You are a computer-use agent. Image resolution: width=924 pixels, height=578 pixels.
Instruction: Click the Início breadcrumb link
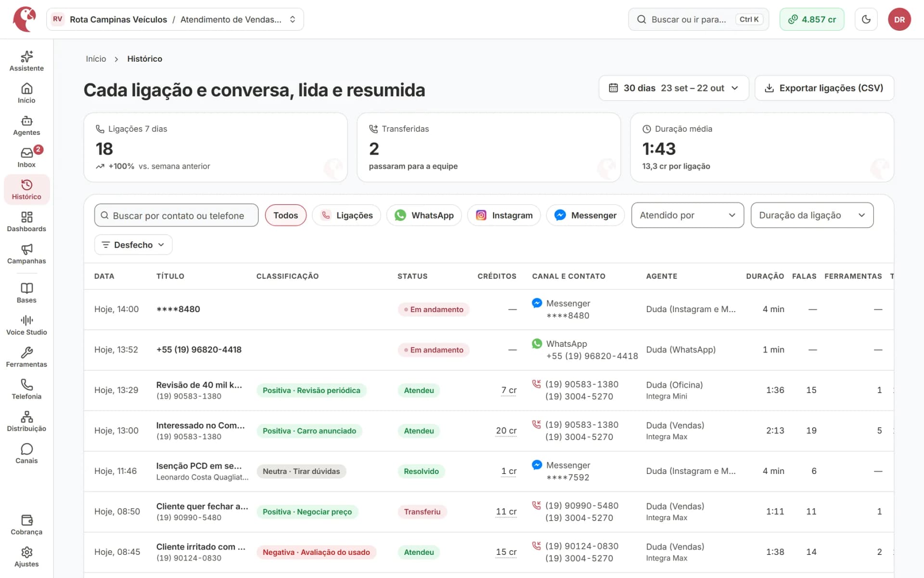pyautogui.click(x=96, y=59)
